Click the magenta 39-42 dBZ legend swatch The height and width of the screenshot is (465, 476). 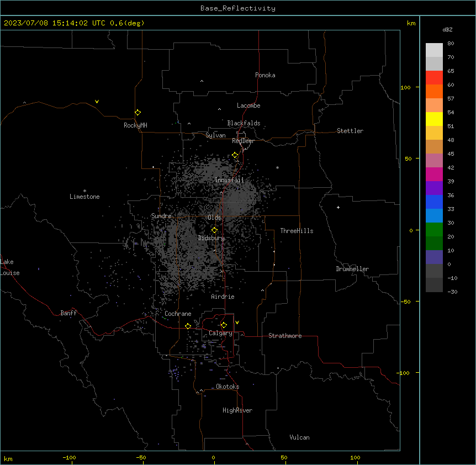click(x=434, y=175)
